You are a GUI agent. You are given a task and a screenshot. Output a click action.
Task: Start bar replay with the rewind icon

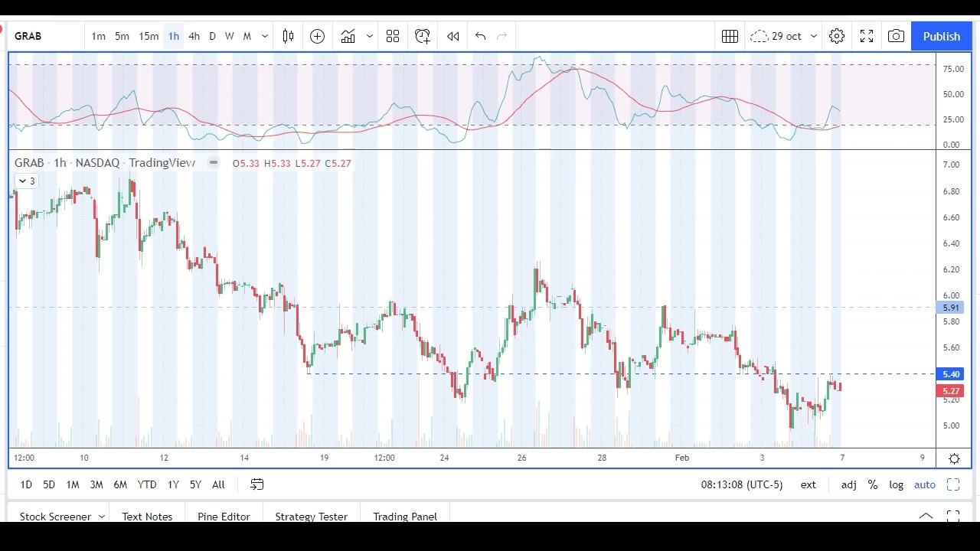[453, 36]
